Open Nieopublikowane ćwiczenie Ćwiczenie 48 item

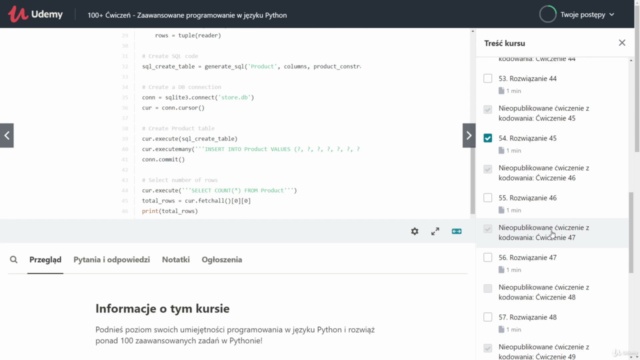point(544,292)
